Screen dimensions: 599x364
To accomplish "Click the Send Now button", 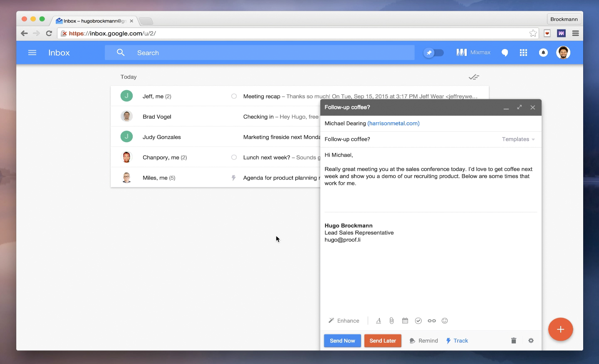I will click(x=342, y=341).
